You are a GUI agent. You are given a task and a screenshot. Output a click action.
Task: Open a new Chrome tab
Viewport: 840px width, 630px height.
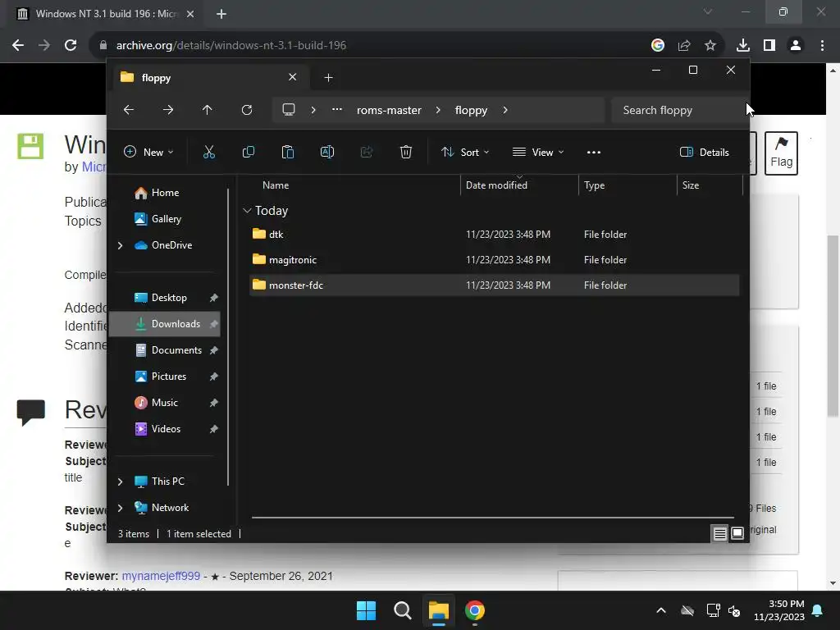pyautogui.click(x=221, y=14)
